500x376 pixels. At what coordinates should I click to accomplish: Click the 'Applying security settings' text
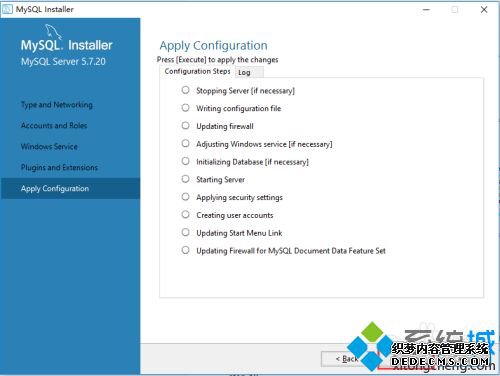[239, 197]
